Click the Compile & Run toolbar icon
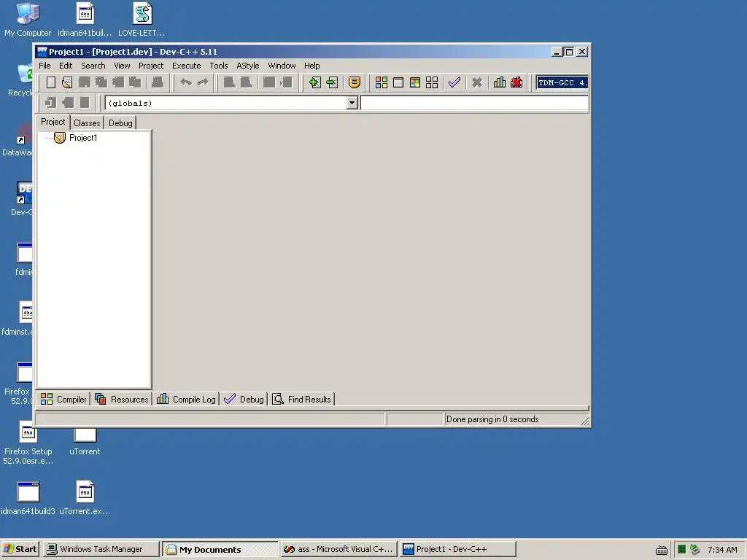The height and width of the screenshot is (560, 747). pos(415,82)
